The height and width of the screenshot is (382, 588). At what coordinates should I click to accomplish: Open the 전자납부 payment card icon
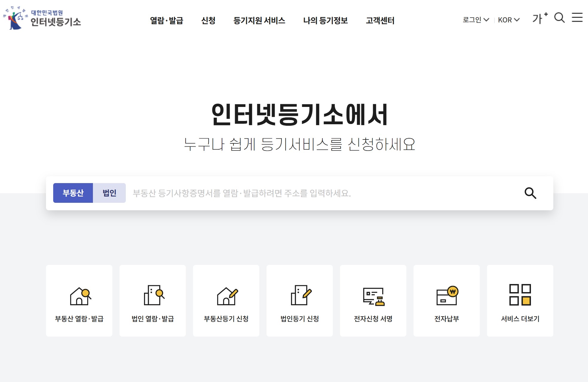(x=447, y=295)
